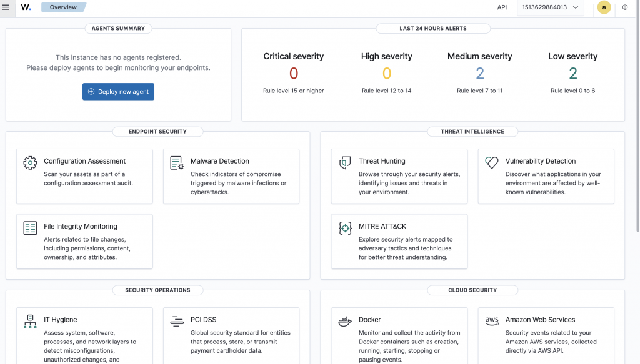Click 'Rule level 12 to 14' text
Viewport: 640px width, 364px height.
(x=386, y=91)
